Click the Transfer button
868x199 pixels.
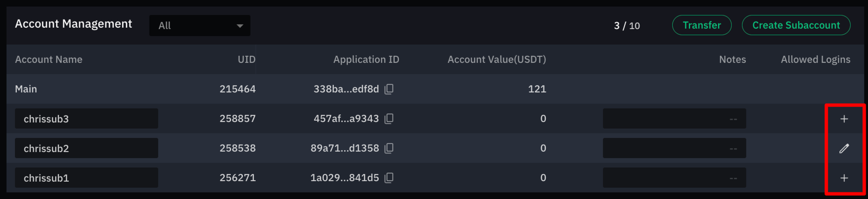coord(702,25)
